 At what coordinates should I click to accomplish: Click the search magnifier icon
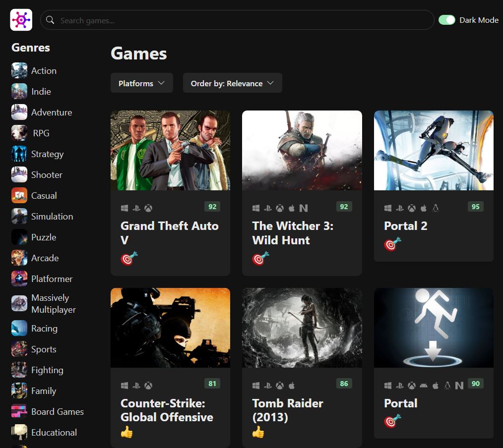pyautogui.click(x=50, y=20)
